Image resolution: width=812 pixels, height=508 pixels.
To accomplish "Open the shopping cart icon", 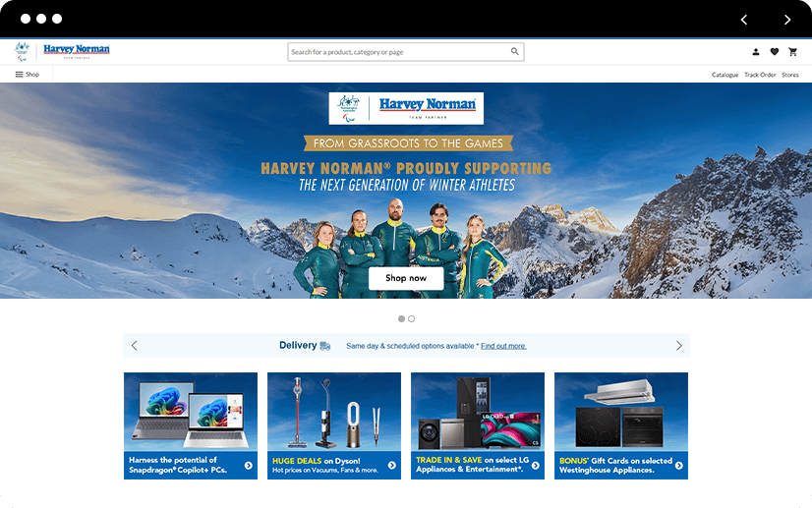I will click(x=793, y=52).
